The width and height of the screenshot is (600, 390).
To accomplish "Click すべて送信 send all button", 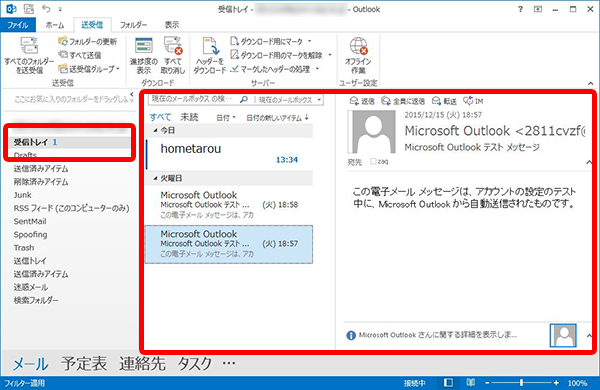I will coord(80,55).
